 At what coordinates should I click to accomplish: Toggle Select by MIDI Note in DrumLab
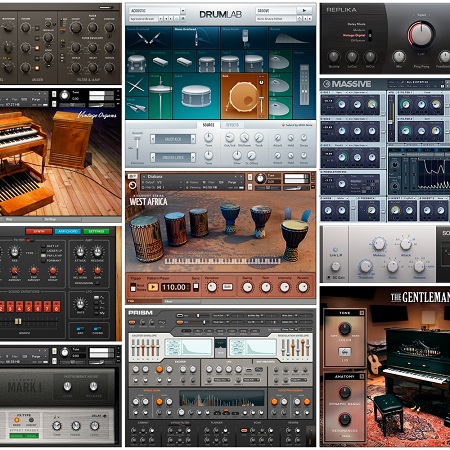297,125
